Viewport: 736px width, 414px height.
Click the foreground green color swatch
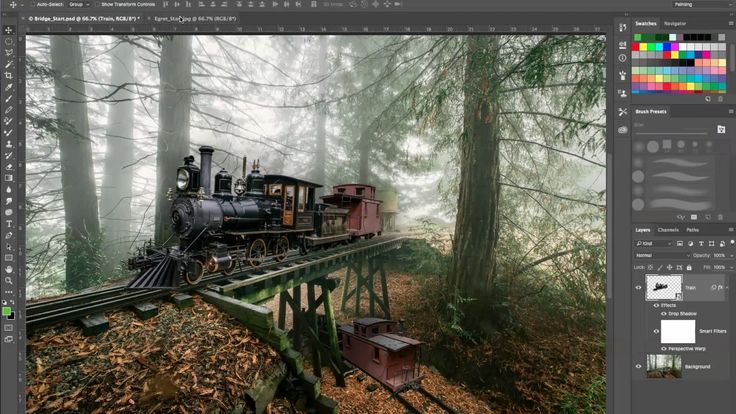[7, 312]
